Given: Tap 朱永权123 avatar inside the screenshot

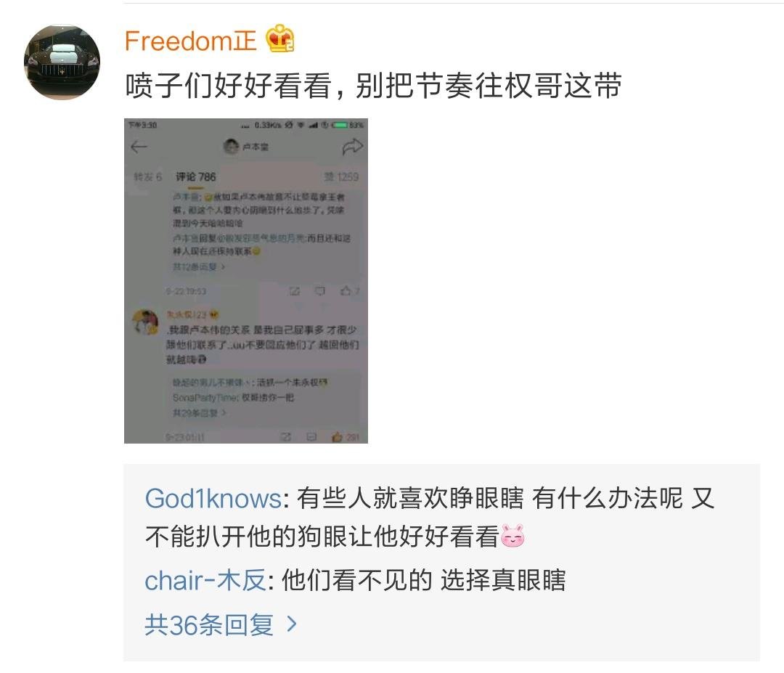Looking at the screenshot, I should 145,322.
